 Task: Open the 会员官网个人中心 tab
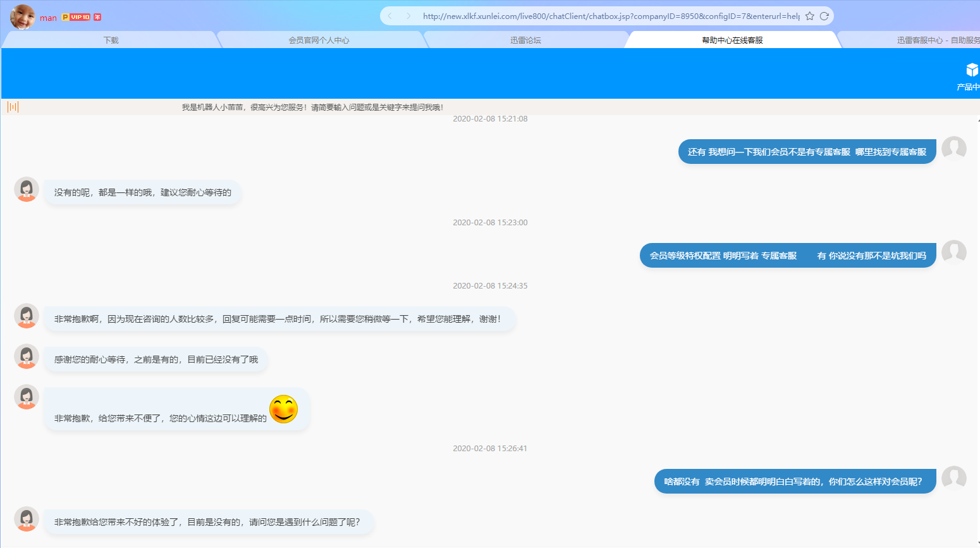tap(320, 39)
